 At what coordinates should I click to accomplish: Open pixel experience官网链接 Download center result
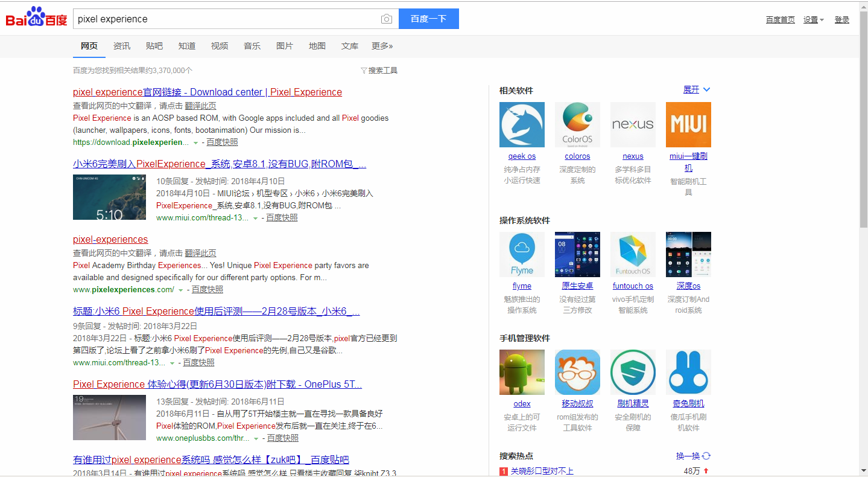point(207,92)
